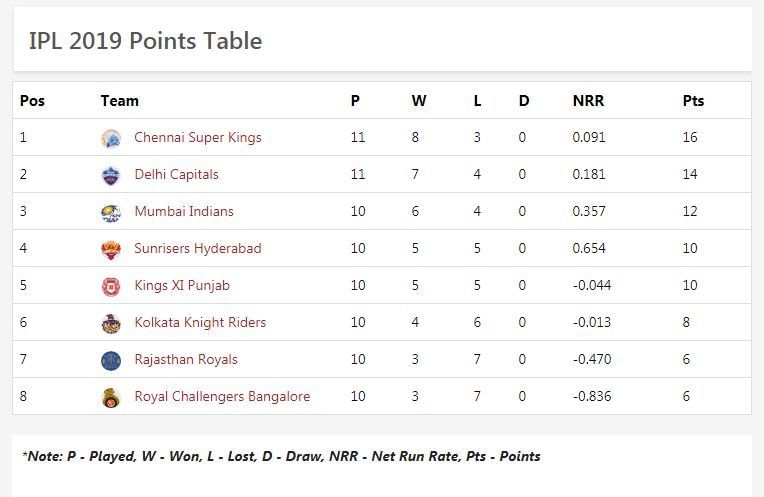The image size is (764, 497).
Task: Click the IPL 2019 Points Table heading
Action: point(145,41)
